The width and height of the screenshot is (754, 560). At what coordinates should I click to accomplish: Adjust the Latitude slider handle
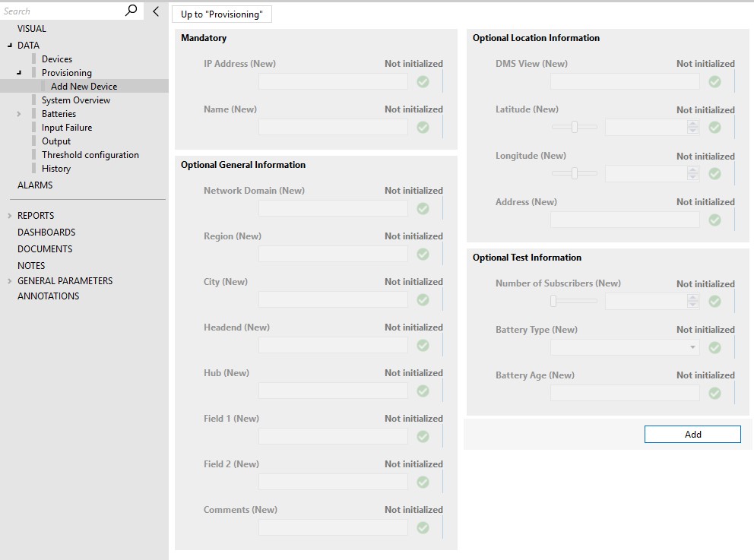point(574,127)
